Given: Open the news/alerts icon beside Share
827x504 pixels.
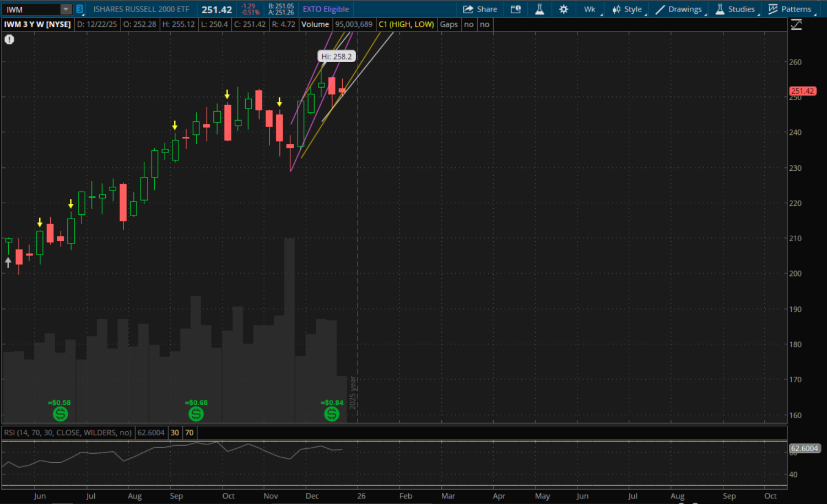Looking at the screenshot, I should coord(516,9).
